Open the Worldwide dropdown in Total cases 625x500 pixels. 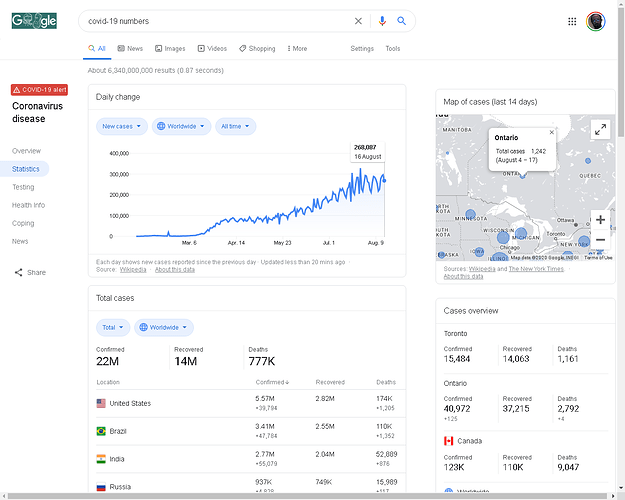point(164,327)
